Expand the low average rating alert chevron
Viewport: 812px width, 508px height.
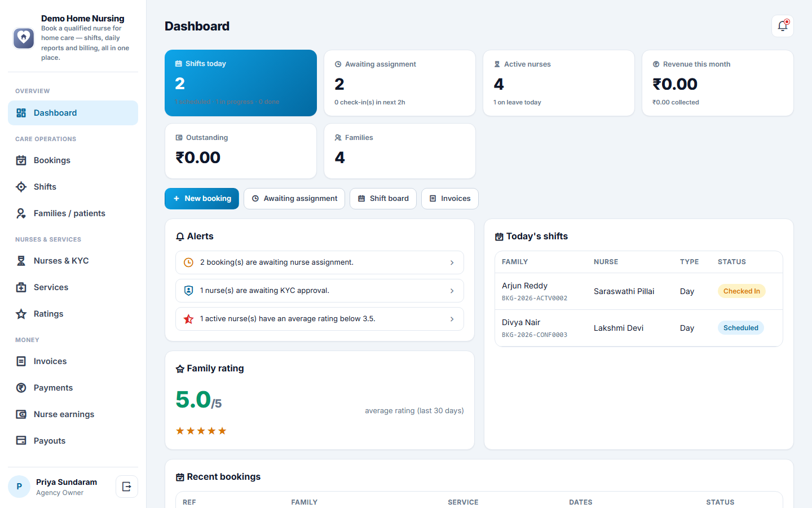coord(452,319)
